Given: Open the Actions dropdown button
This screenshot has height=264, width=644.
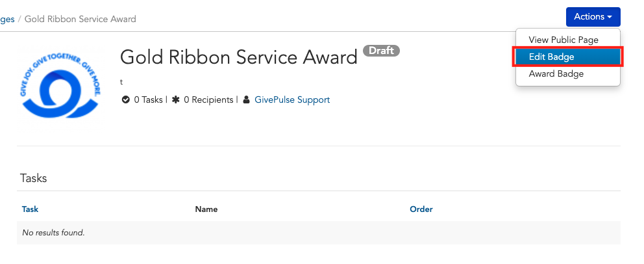Looking at the screenshot, I should [593, 17].
